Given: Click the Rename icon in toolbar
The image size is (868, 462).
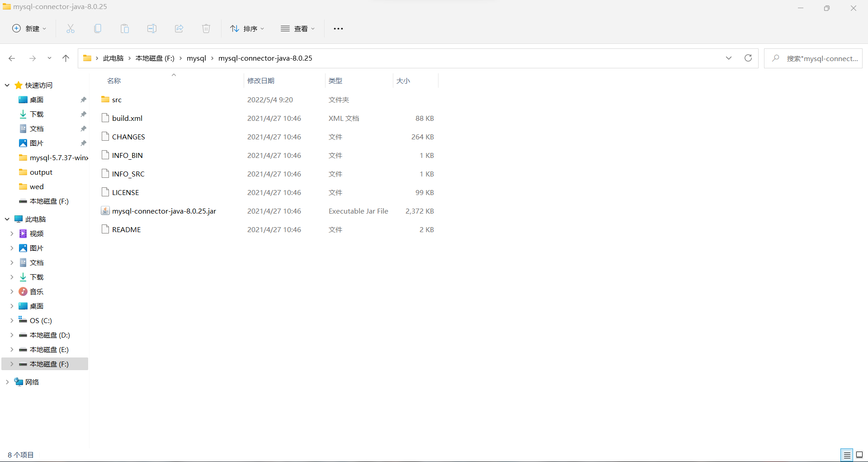Looking at the screenshot, I should pos(152,29).
